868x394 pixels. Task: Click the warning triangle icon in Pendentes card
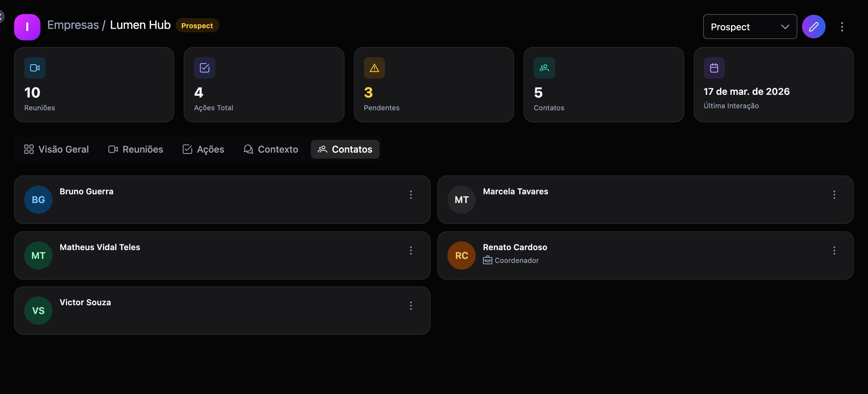click(x=374, y=68)
